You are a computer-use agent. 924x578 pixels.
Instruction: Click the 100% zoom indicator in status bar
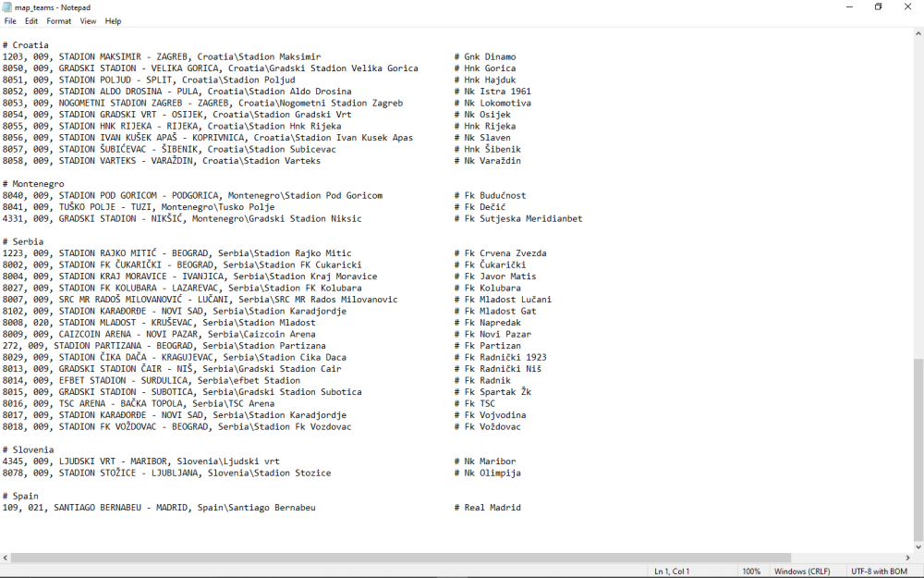tap(751, 571)
